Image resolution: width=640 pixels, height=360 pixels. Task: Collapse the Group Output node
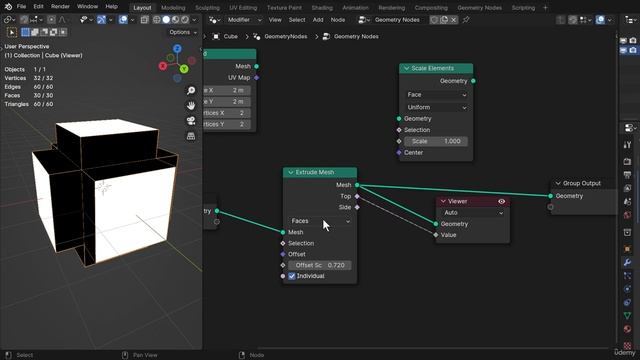558,183
